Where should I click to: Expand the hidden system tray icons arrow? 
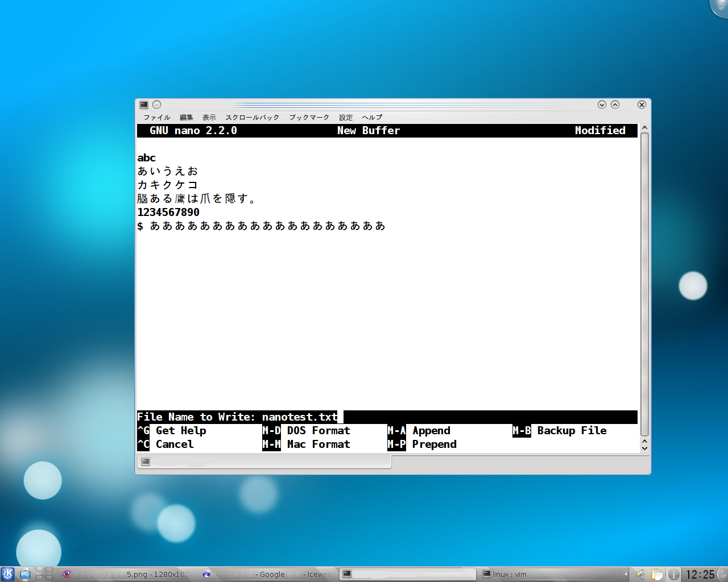[626, 574]
